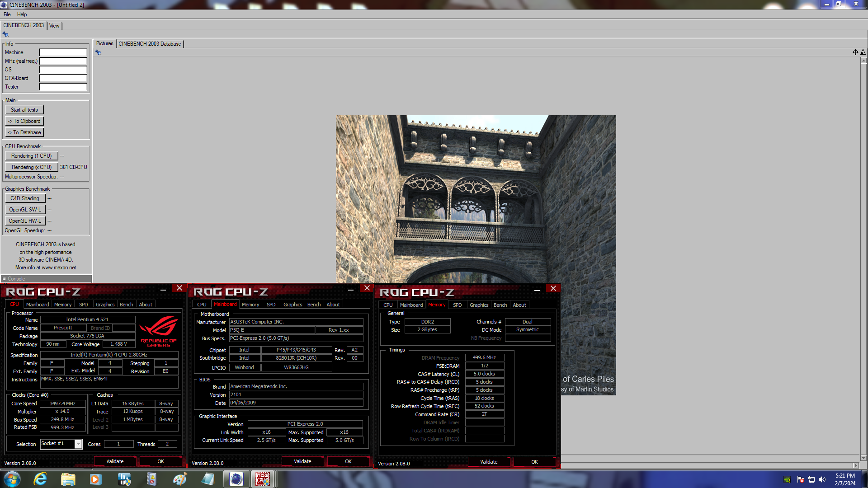
Task: Click the CINEBENCH title bar app icon
Action: 4,5
